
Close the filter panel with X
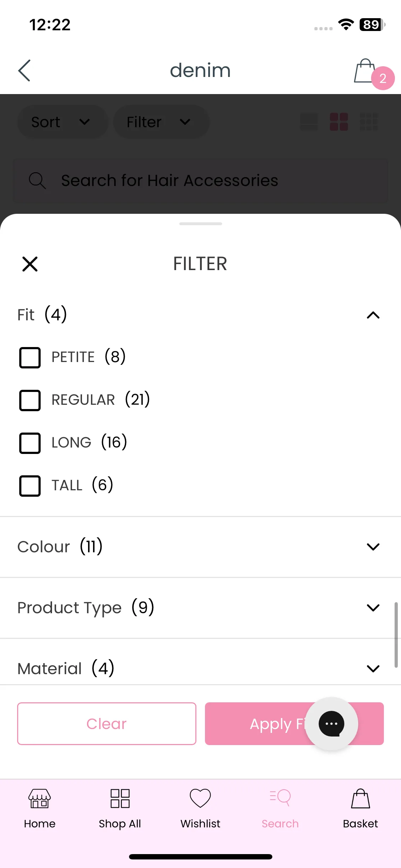[30, 264]
